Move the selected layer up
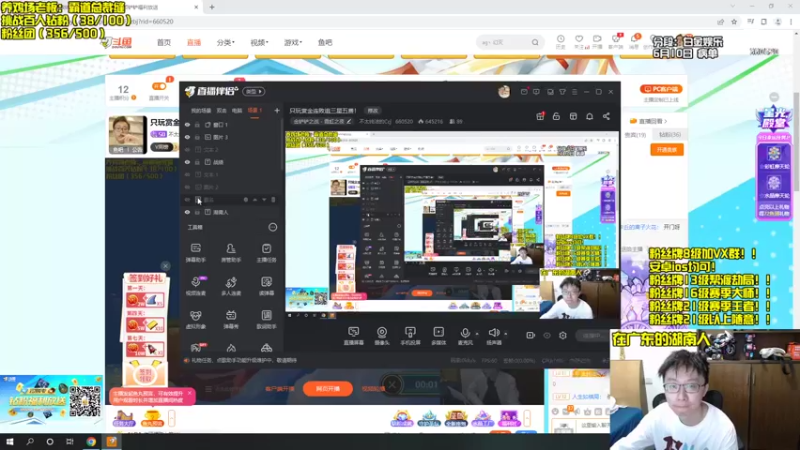 pos(255,200)
